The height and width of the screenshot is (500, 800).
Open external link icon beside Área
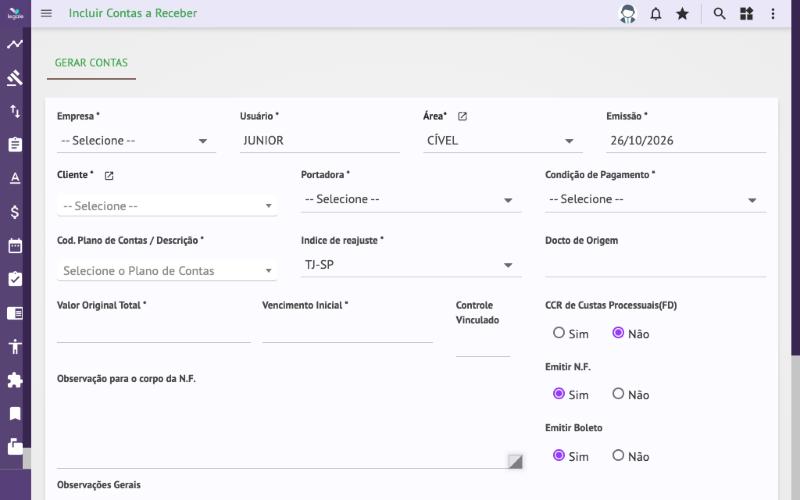462,116
